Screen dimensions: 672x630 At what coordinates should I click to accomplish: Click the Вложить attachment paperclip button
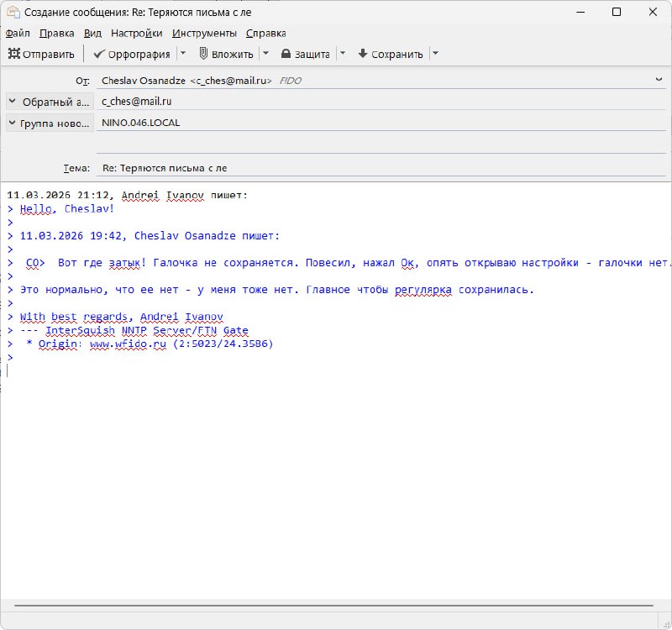226,54
